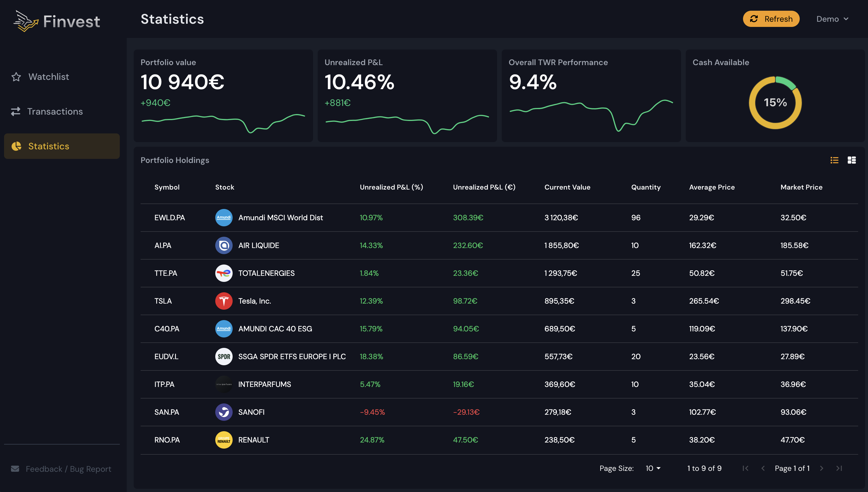868x492 pixels.
Task: Select the RNO.PA symbol cell
Action: 167,440
